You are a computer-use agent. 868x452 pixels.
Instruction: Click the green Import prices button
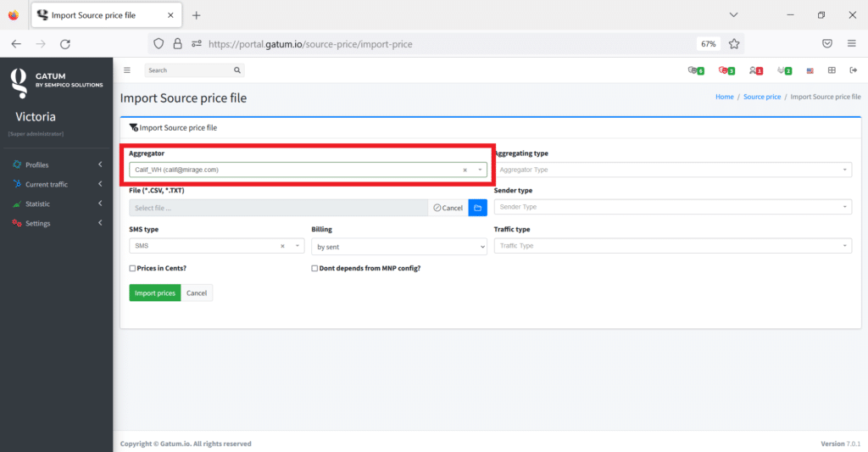[154, 293]
